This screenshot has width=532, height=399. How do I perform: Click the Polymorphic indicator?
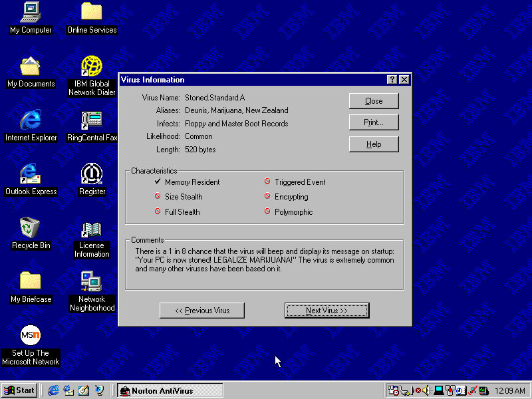[267, 212]
